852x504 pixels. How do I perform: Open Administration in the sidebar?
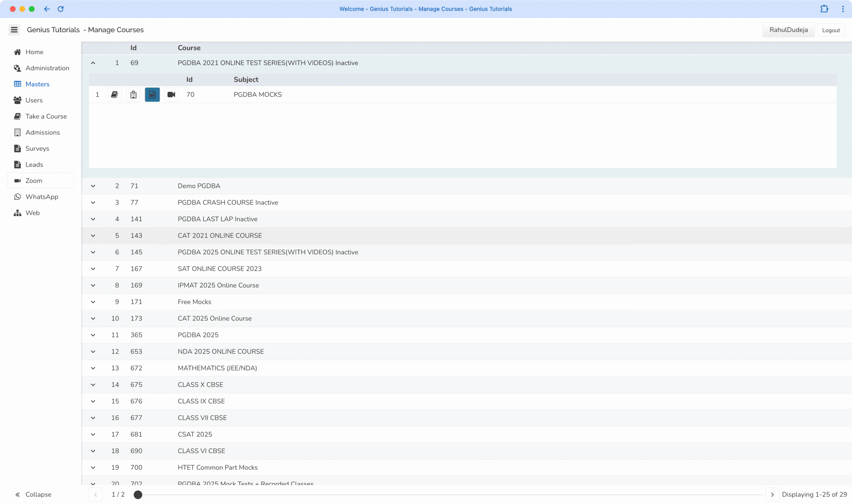click(x=47, y=68)
